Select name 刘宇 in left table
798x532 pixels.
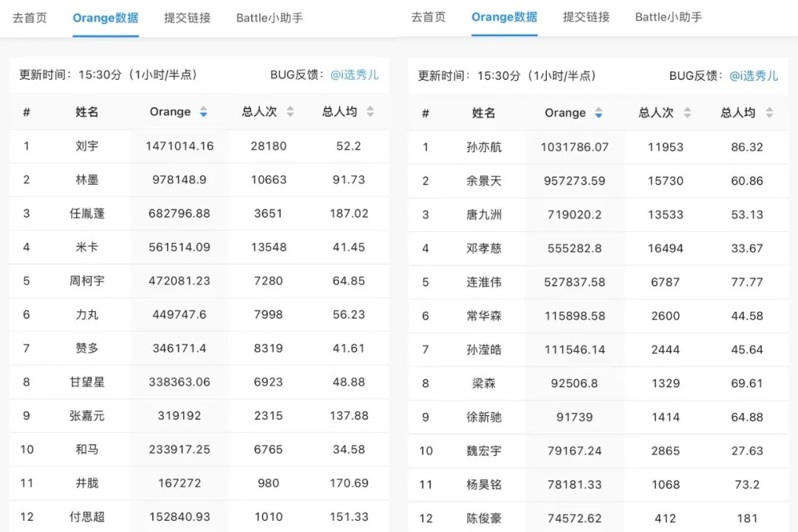pyautogui.click(x=87, y=146)
